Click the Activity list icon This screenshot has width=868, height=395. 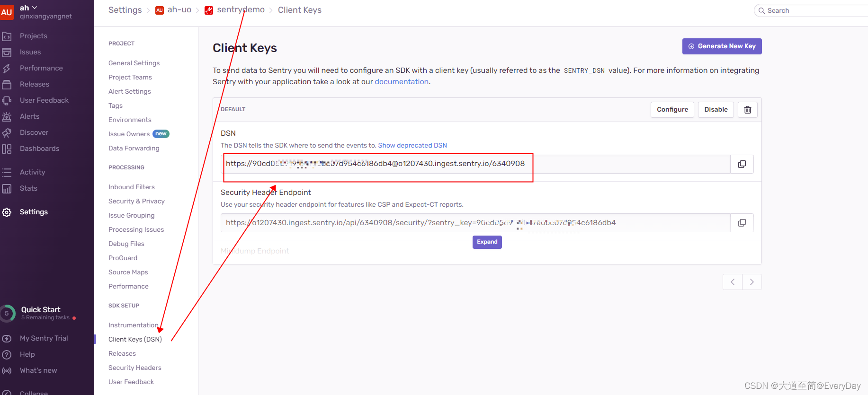tap(7, 172)
